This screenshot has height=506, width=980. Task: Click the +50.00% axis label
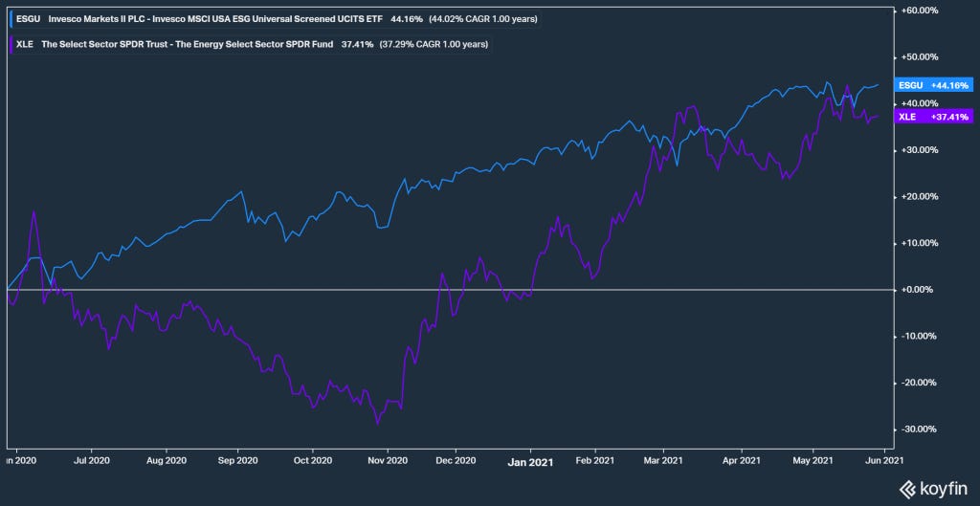[x=921, y=56]
